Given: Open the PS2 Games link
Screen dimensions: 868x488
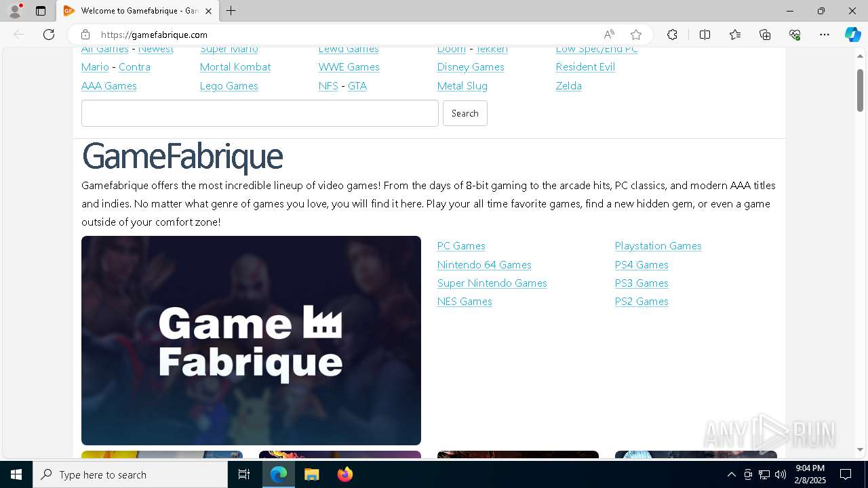Looking at the screenshot, I should [x=642, y=302].
